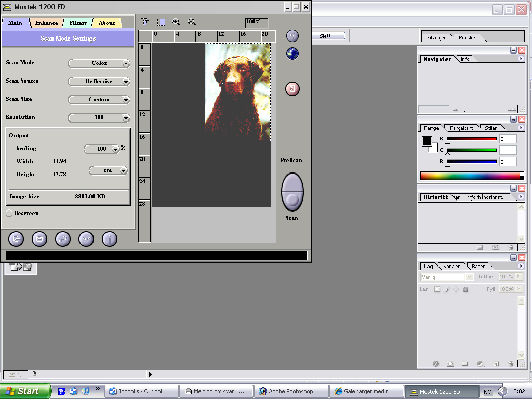Click new snapshot camera icon in History panel
The height and width of the screenshot is (399, 532).
point(495,247)
